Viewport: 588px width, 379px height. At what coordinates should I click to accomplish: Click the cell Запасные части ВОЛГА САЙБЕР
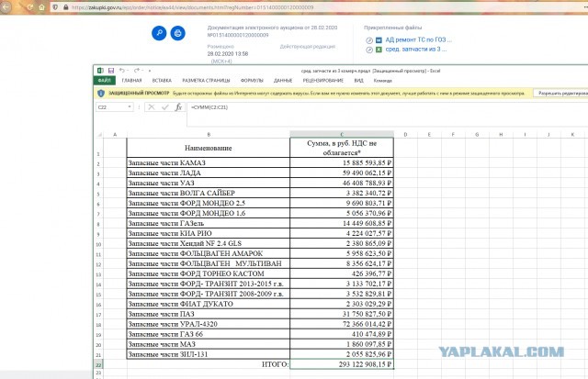pyautogui.click(x=209, y=193)
